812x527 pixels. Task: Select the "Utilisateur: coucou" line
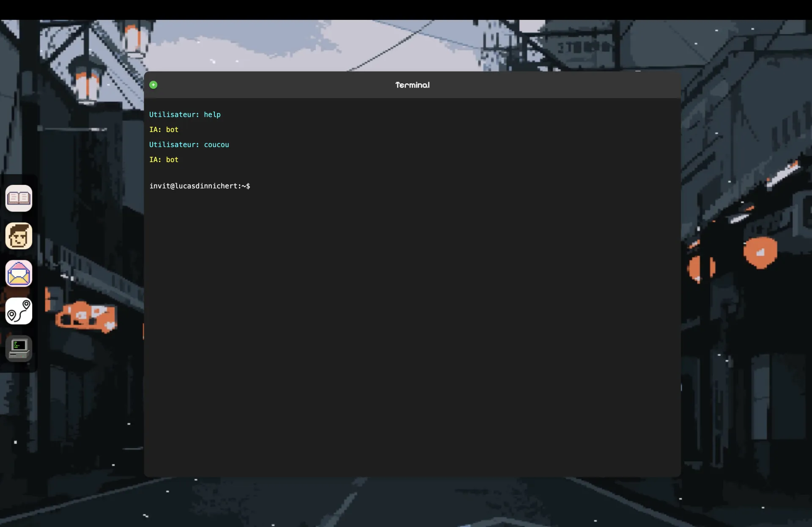click(189, 145)
